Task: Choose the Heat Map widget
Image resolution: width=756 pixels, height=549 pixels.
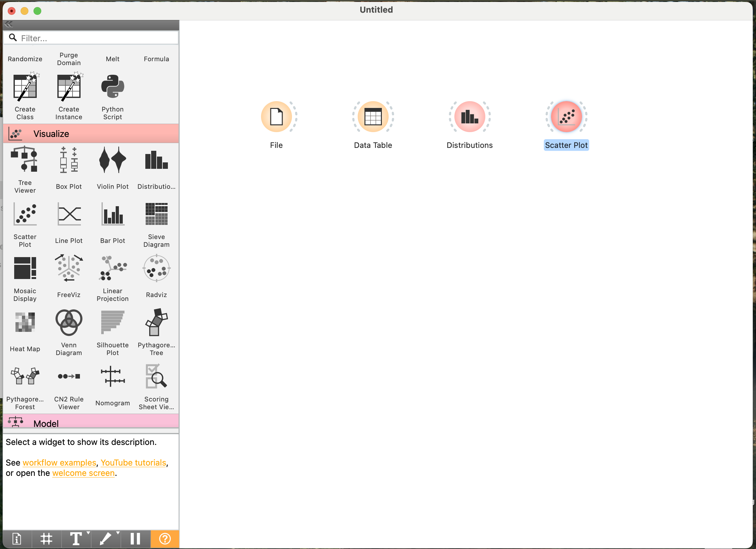Action: tap(25, 322)
